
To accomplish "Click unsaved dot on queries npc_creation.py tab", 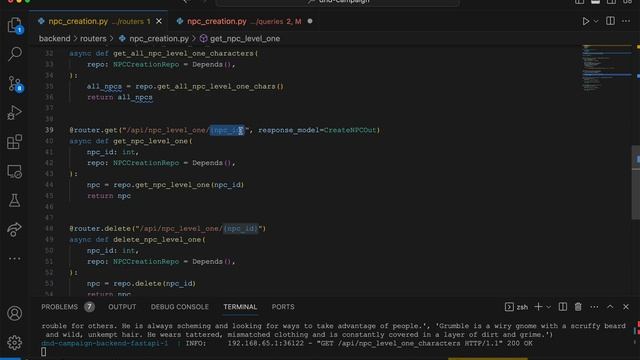I will point(310,21).
